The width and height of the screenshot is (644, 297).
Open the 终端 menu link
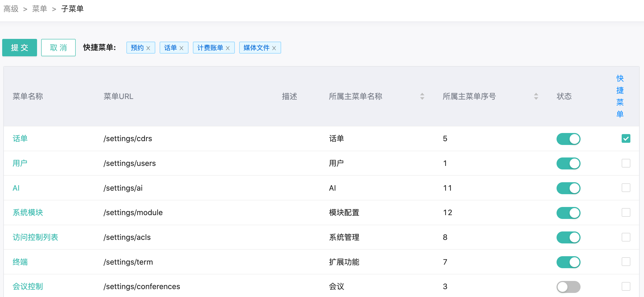point(20,262)
